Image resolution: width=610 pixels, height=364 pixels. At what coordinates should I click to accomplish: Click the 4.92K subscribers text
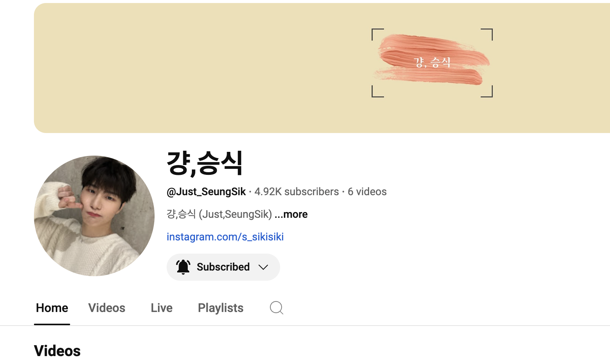(297, 192)
